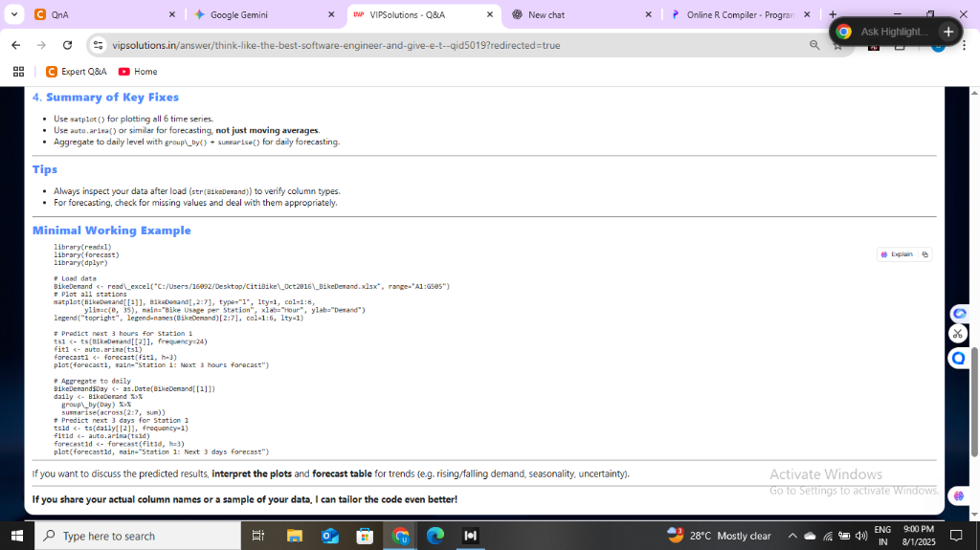Switch to the QnA tab
980x550 pixels.
(x=104, y=14)
